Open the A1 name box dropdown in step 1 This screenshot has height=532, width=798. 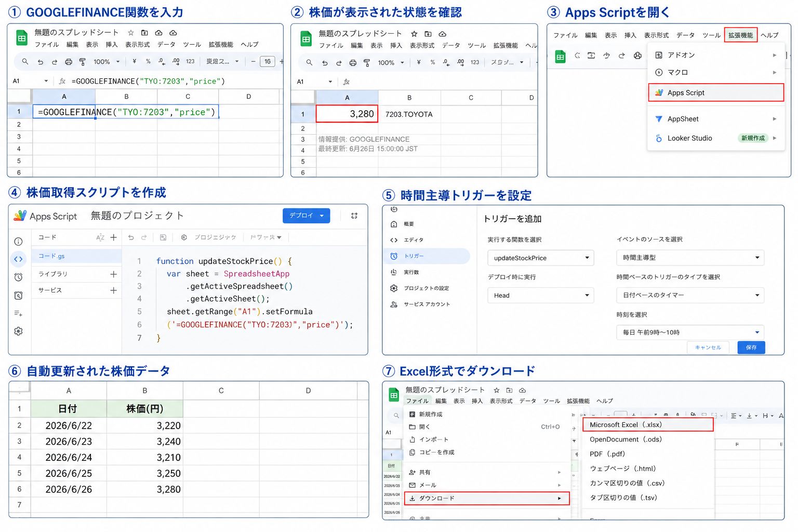[46, 81]
